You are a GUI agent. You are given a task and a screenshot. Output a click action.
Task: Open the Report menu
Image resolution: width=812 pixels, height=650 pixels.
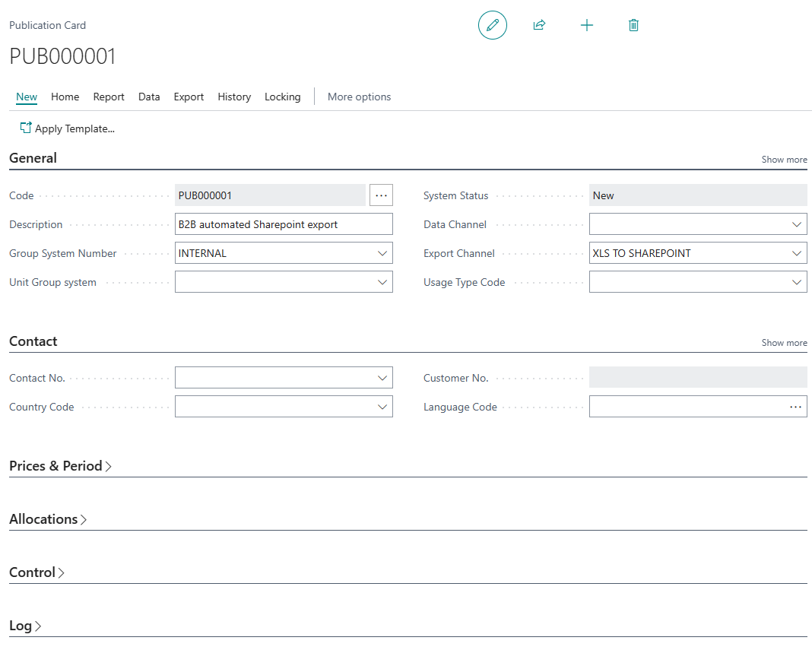coord(109,97)
